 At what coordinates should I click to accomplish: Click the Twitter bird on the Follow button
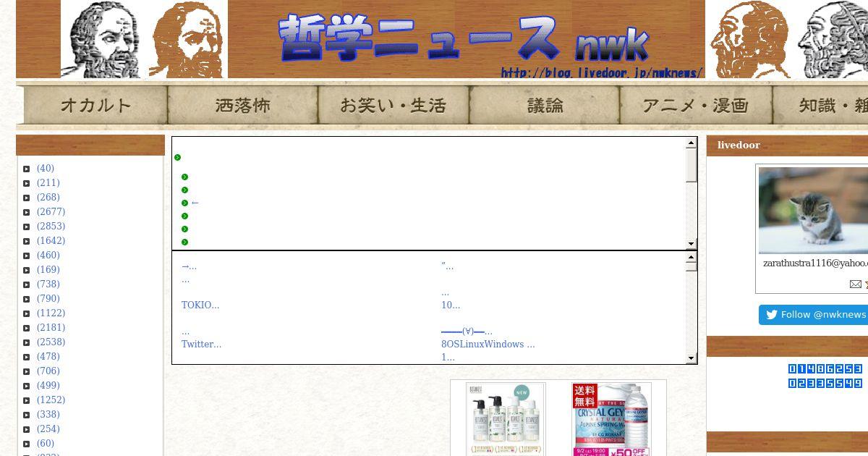tap(772, 315)
